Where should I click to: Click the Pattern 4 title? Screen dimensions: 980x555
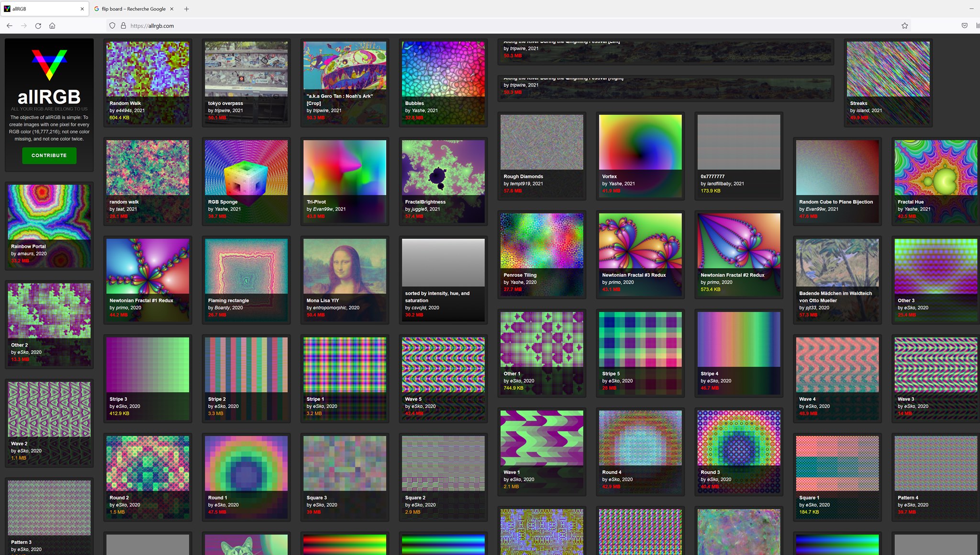click(908, 498)
